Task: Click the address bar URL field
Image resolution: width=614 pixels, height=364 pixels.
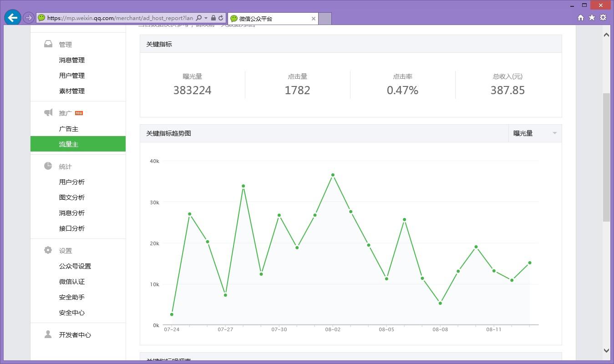Action: point(120,18)
